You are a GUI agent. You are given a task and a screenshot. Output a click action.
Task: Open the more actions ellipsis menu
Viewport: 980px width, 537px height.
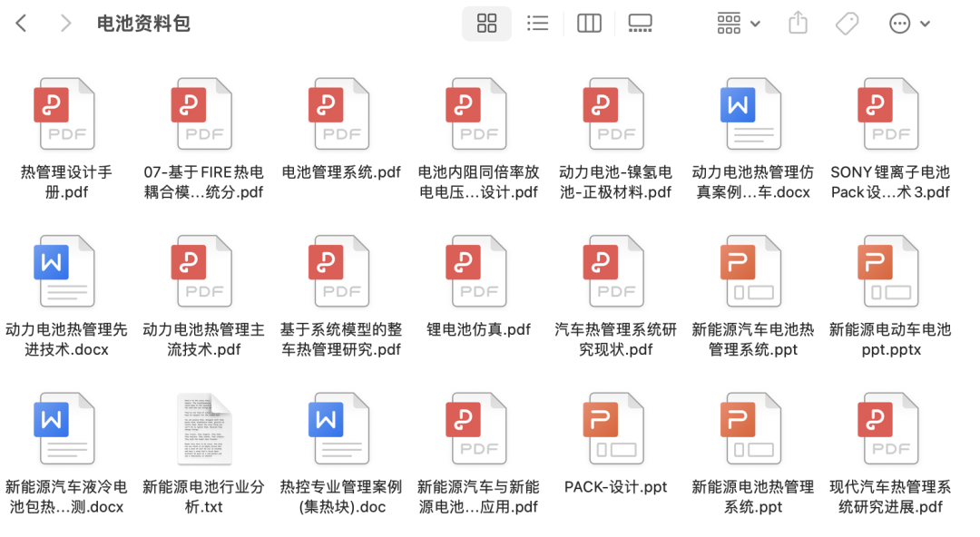[901, 23]
